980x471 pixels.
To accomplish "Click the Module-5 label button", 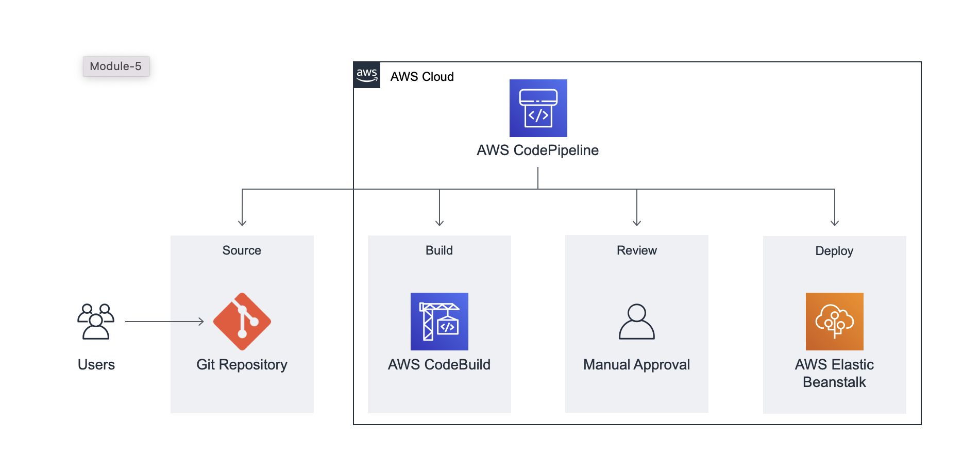I will click(116, 66).
